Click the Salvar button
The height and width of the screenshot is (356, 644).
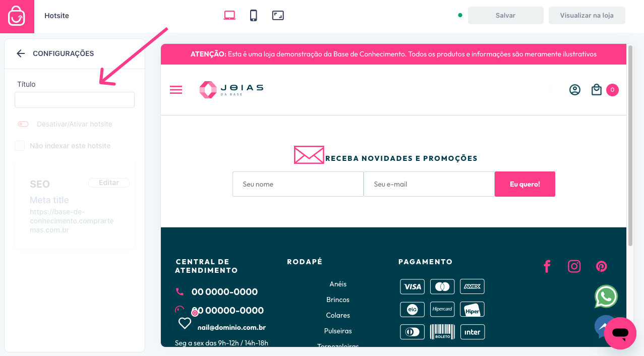(506, 15)
